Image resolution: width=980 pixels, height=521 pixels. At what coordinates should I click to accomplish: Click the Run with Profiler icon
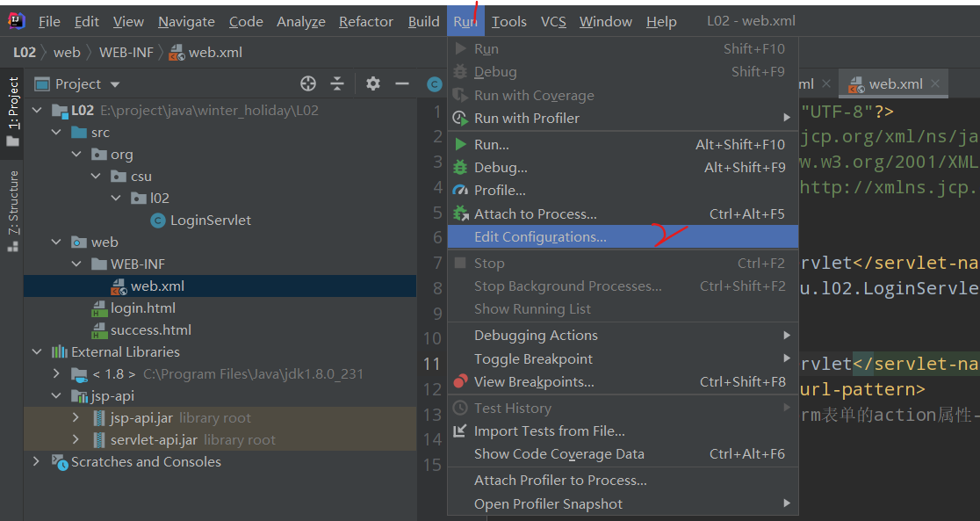pyautogui.click(x=460, y=119)
